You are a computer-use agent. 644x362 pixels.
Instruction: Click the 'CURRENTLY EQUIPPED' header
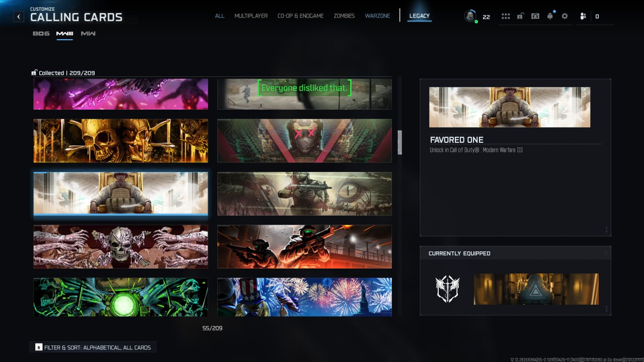pyautogui.click(x=459, y=253)
